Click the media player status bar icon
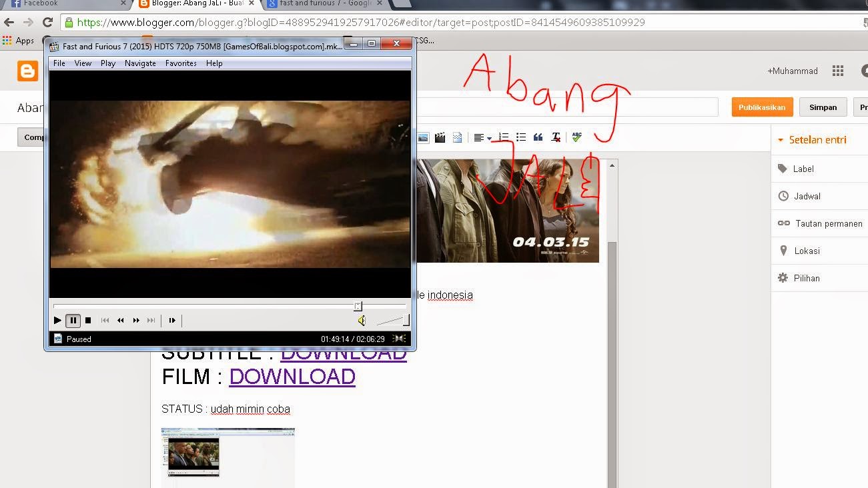This screenshot has height=488, width=868. (57, 339)
